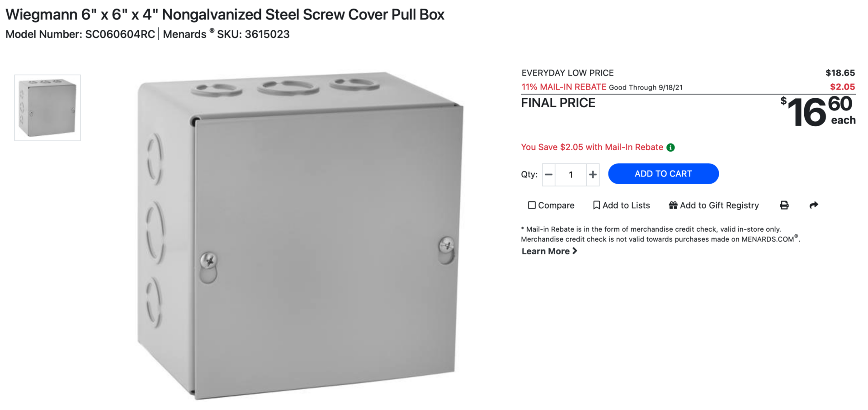
Task: Expand the Learn More chevron arrow
Action: (575, 251)
